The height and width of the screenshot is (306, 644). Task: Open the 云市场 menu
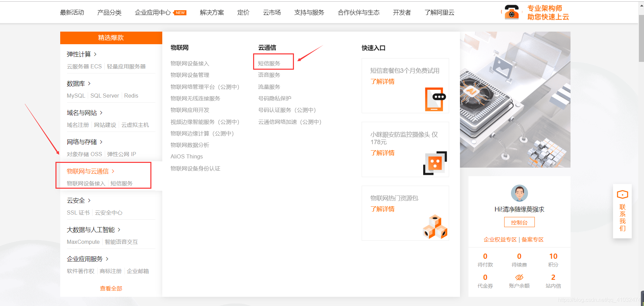(271, 12)
